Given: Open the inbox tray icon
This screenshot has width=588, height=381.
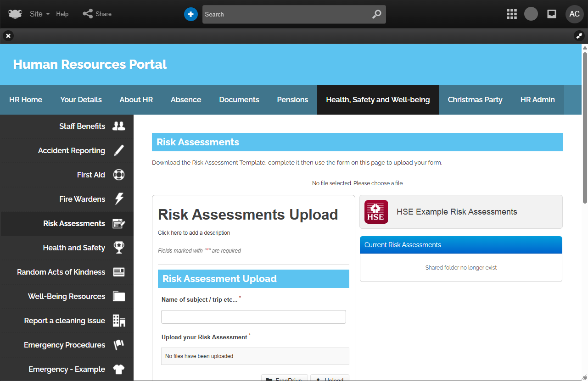Looking at the screenshot, I should 552,14.
